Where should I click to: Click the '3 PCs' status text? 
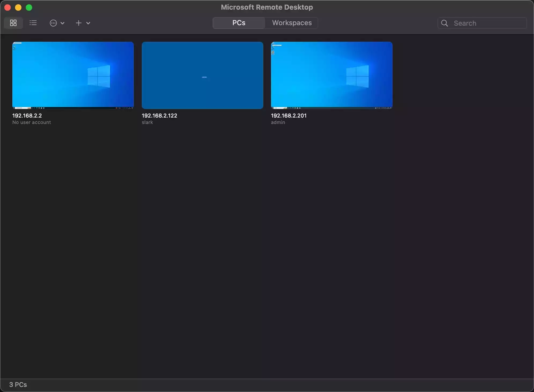point(18,385)
